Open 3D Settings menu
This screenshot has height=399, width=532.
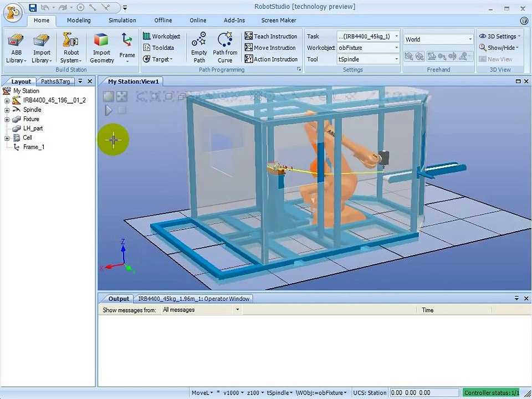(499, 36)
